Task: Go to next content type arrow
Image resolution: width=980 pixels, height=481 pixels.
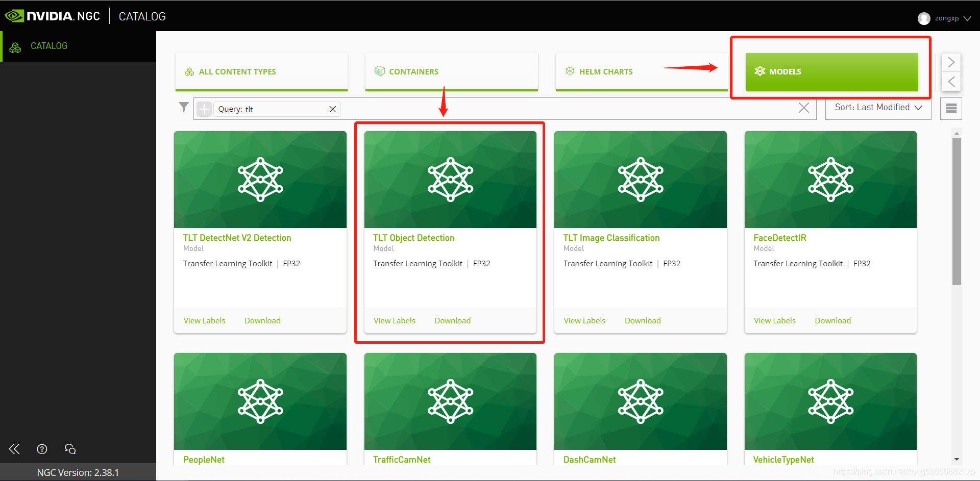Action: (x=951, y=62)
